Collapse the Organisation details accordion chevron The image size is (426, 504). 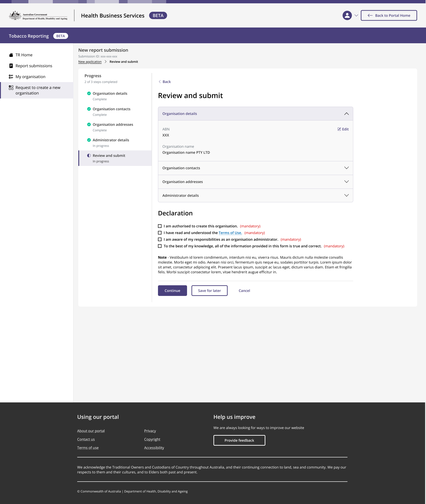(x=346, y=114)
